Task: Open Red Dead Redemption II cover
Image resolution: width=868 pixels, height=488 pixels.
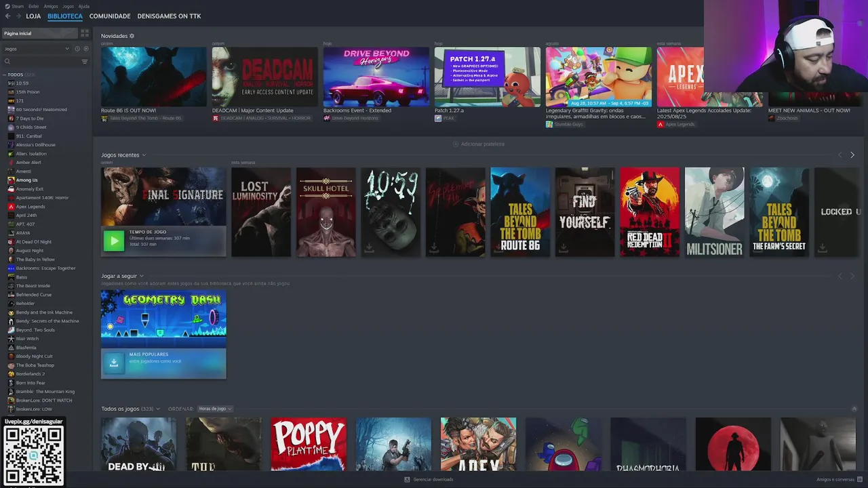Action: point(650,212)
